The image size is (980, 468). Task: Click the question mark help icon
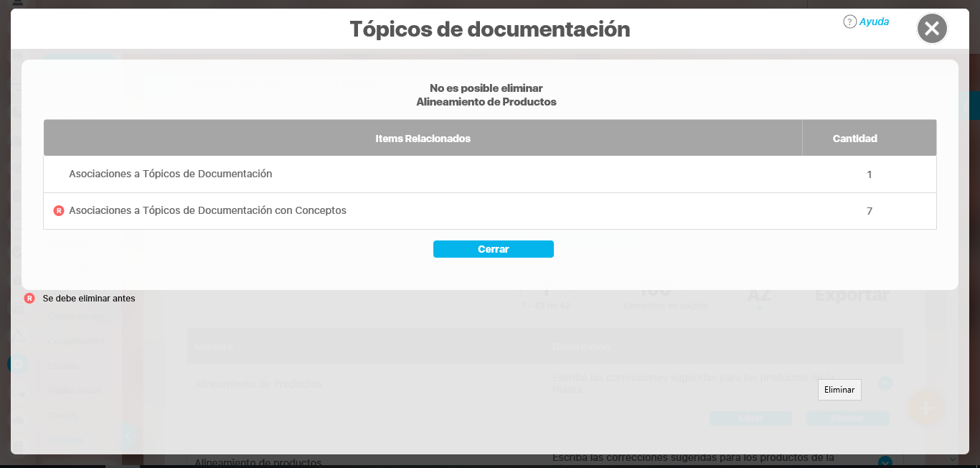pyautogui.click(x=850, y=22)
